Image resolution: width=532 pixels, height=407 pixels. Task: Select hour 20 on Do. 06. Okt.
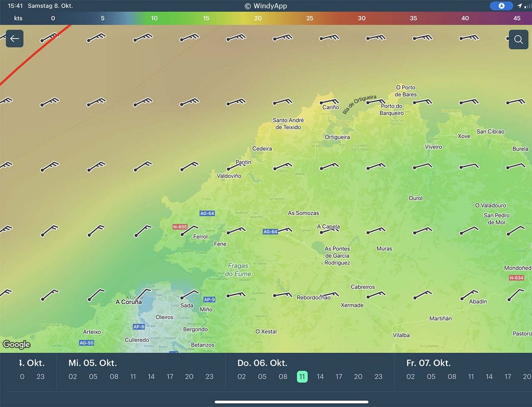click(358, 377)
